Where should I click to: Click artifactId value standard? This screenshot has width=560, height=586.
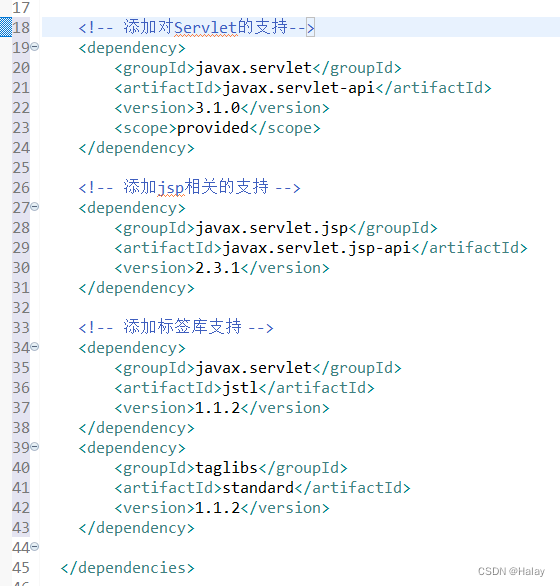(258, 488)
